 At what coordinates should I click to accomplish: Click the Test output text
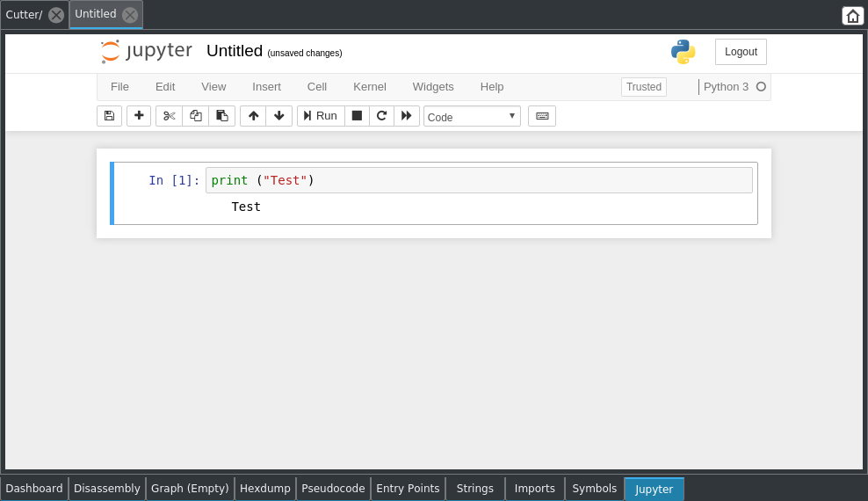coord(246,207)
